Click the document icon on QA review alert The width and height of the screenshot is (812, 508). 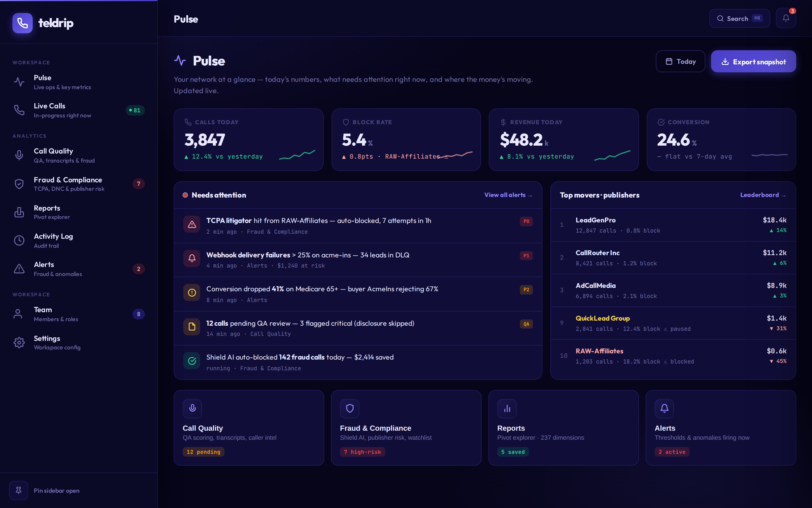[192, 327]
